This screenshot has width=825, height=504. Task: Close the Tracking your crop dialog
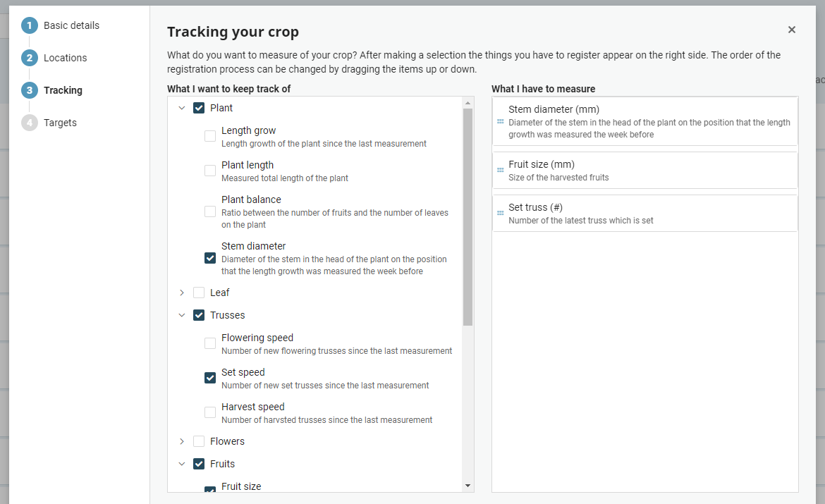tap(791, 30)
